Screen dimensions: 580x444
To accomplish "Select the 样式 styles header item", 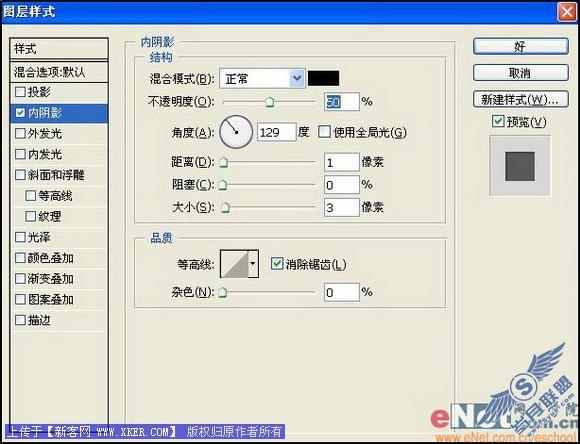I will point(59,48).
